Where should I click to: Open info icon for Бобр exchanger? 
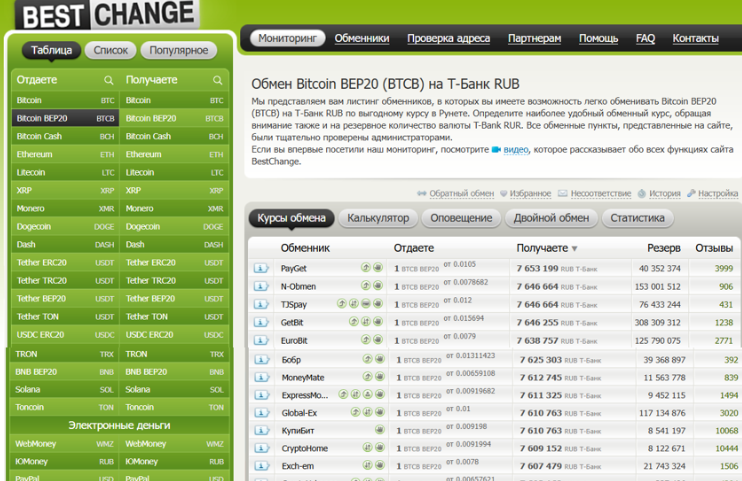point(262,360)
